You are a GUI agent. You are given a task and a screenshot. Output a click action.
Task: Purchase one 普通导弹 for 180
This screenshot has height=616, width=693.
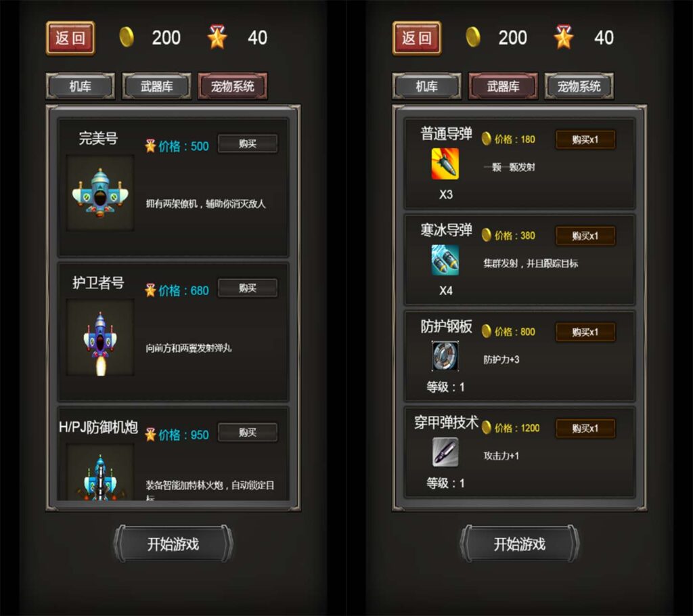pos(585,139)
